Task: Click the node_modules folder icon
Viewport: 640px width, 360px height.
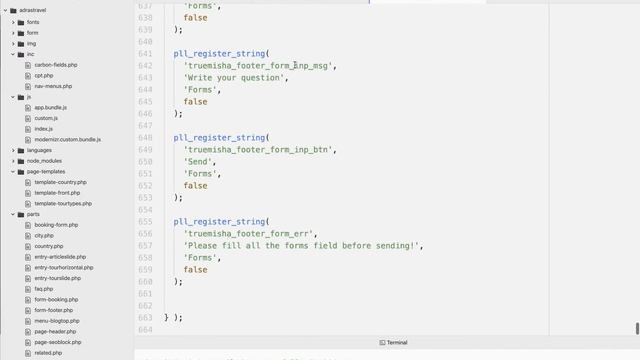Action: point(21,161)
